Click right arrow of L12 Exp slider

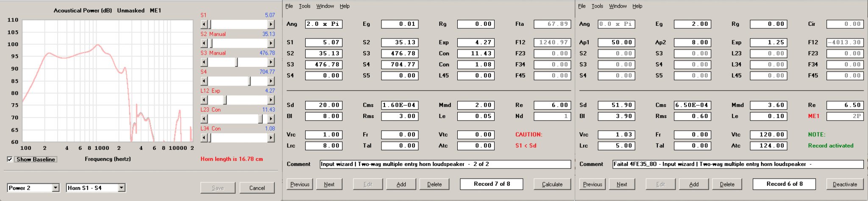coord(271,100)
